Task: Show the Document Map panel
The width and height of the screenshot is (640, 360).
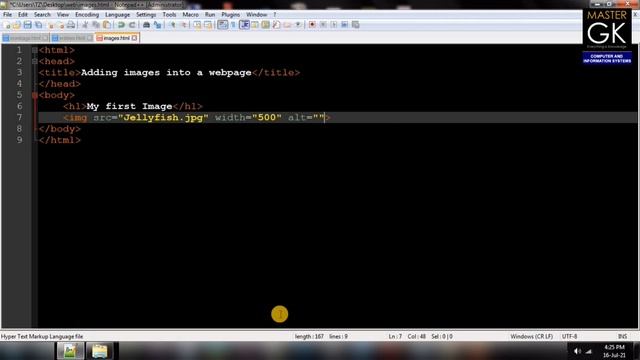Action: tap(265, 25)
